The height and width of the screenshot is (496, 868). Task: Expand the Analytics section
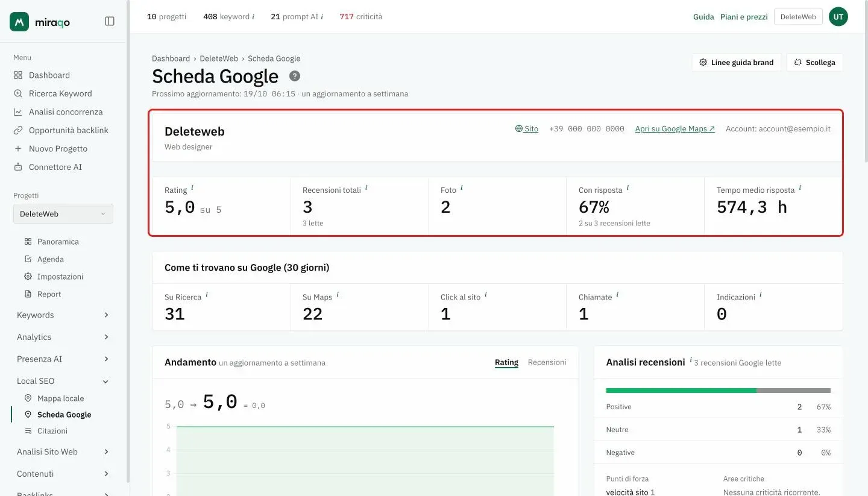[63, 337]
